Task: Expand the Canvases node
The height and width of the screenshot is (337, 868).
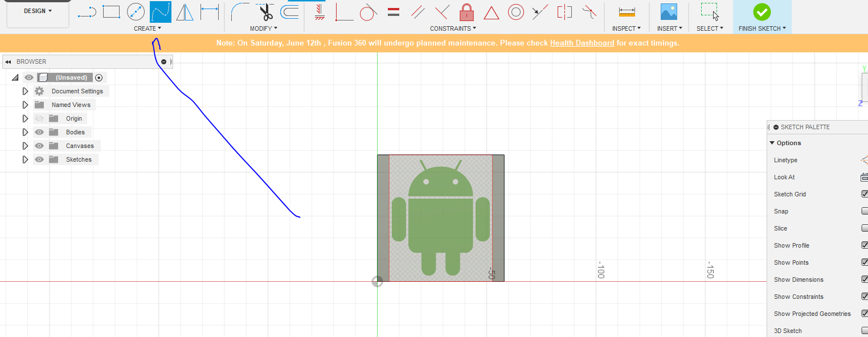Action: click(x=25, y=146)
